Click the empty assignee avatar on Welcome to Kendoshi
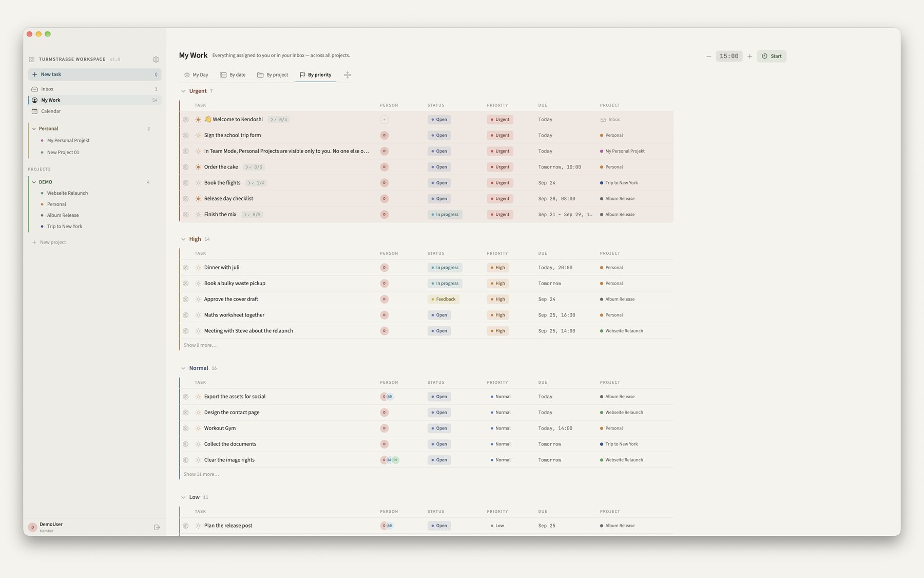The width and height of the screenshot is (924, 578). [x=384, y=120]
